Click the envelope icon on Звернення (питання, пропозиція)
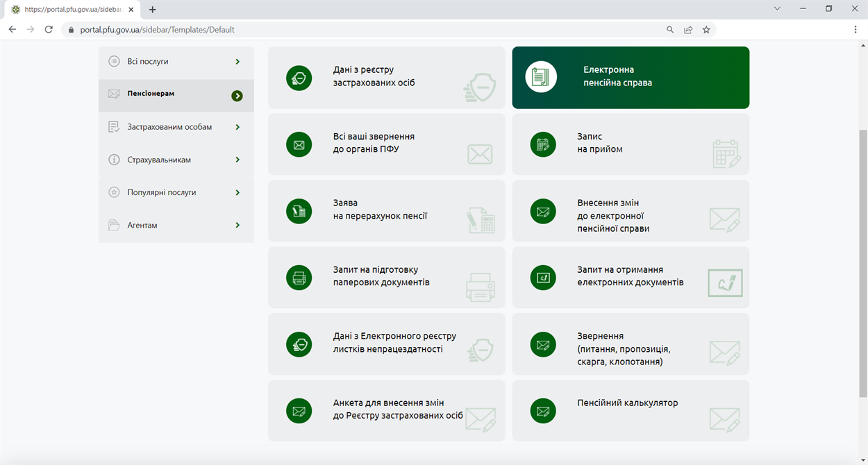 [x=543, y=344]
